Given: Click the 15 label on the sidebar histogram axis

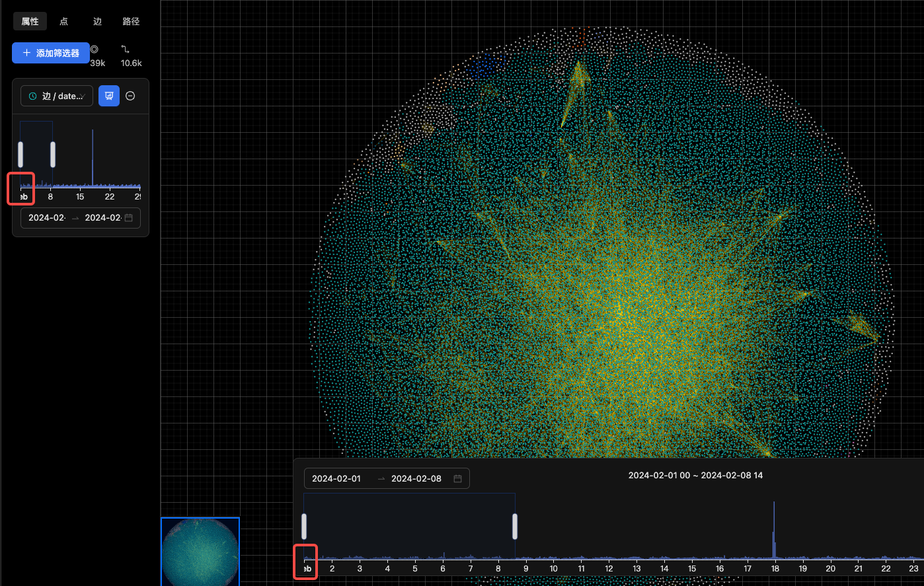Looking at the screenshot, I should pos(80,197).
